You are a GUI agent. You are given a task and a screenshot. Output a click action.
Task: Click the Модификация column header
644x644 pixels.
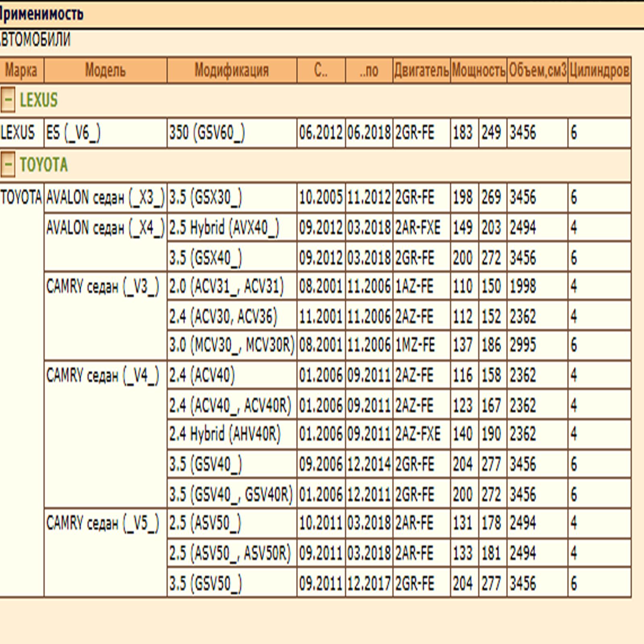pos(231,70)
